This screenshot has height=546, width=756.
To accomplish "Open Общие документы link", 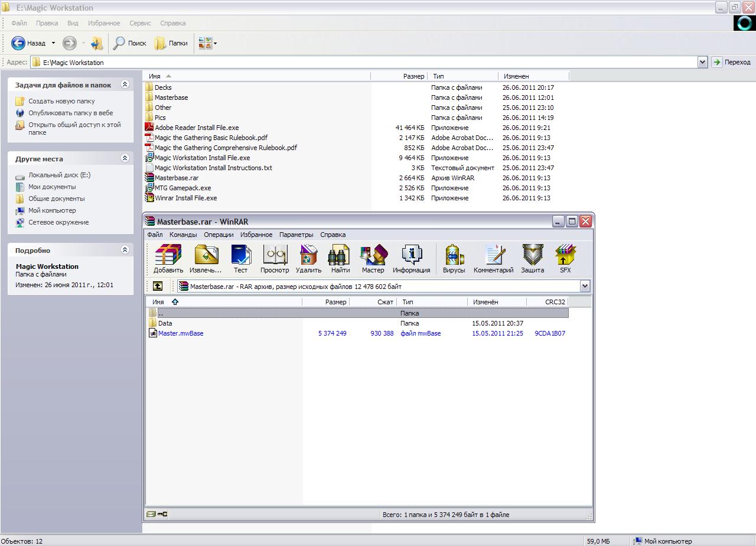I will [57, 199].
